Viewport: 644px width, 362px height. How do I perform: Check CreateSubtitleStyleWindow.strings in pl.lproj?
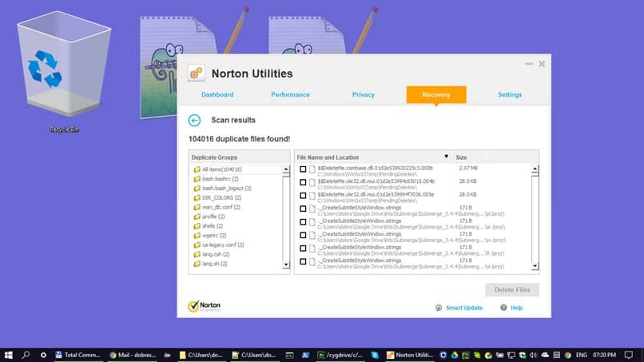303,209
